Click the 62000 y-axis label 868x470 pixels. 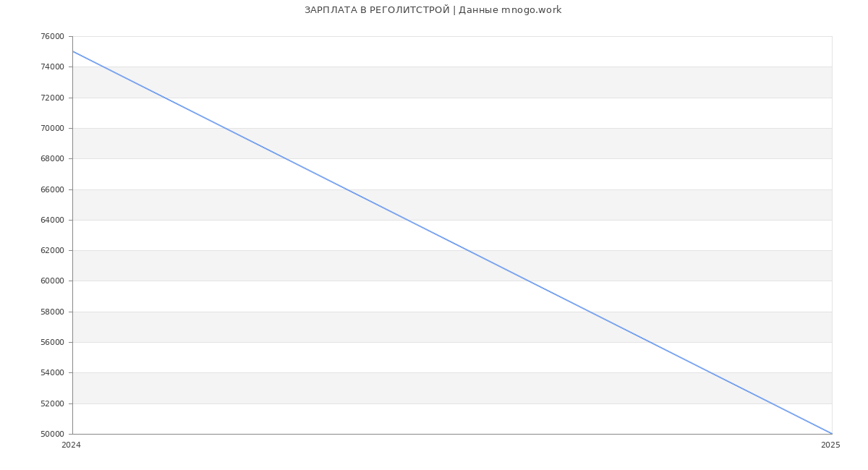point(54,251)
